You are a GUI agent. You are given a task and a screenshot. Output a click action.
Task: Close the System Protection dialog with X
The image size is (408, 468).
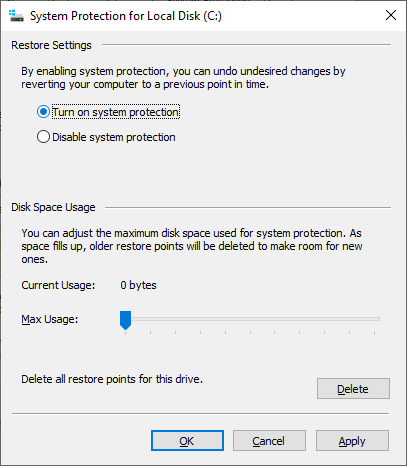click(391, 15)
